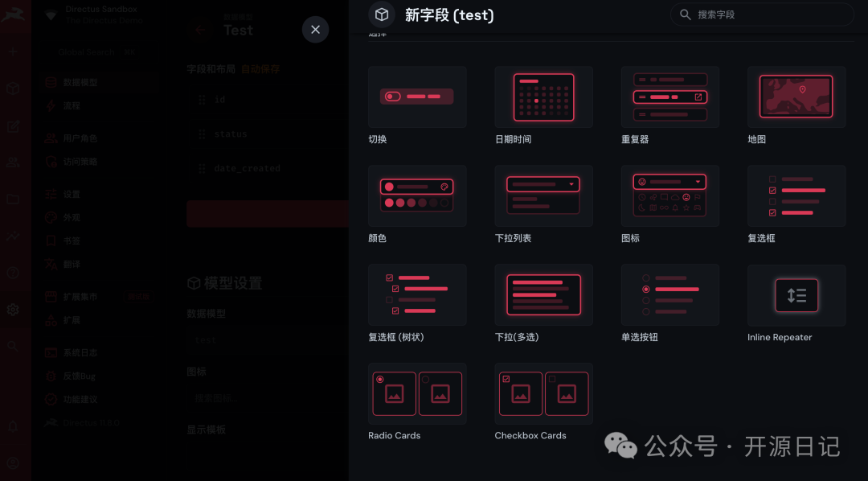The image size is (868, 481).
Task: Choose the Checkbox Cards field type
Action: (x=543, y=393)
